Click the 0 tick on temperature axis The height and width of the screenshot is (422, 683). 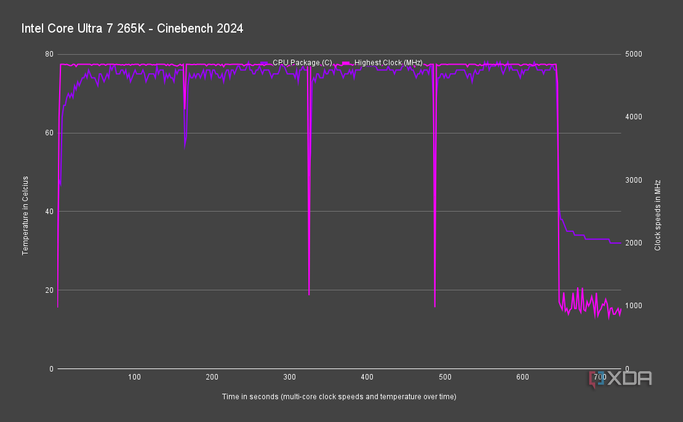[x=51, y=369]
